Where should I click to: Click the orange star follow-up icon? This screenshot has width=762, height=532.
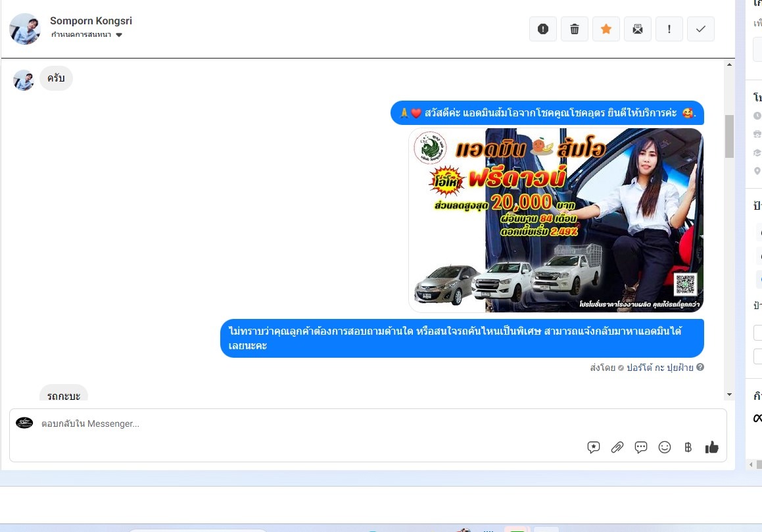tap(606, 29)
